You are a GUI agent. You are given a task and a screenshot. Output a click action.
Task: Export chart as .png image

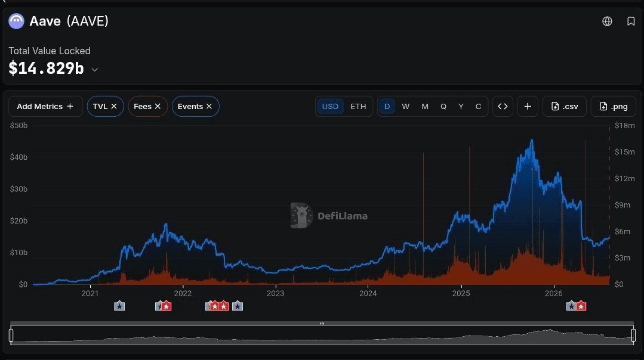614,107
